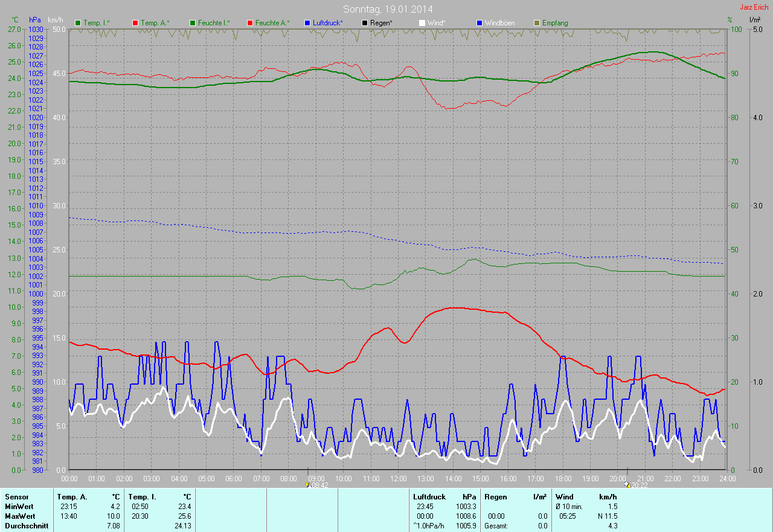Click the hPa axis unit header
The width and height of the screenshot is (773, 532).
[x=35, y=21]
